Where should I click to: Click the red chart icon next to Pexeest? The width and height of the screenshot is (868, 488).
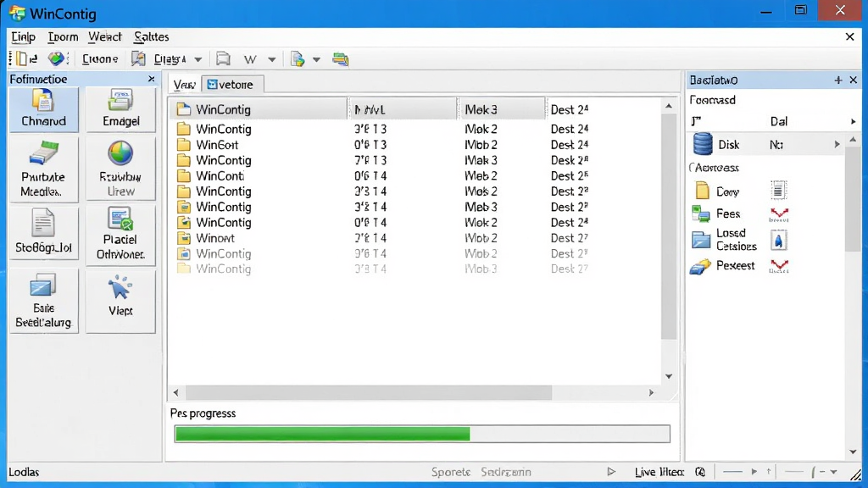(x=779, y=266)
